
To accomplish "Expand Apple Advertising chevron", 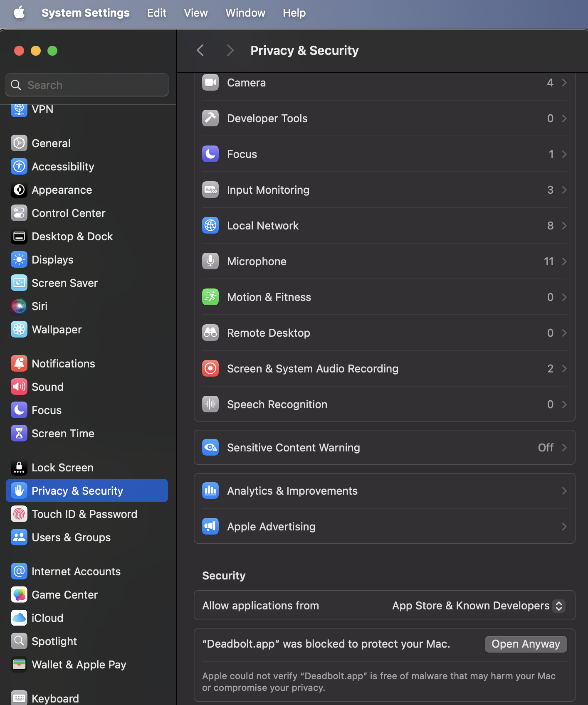I will 564,527.
